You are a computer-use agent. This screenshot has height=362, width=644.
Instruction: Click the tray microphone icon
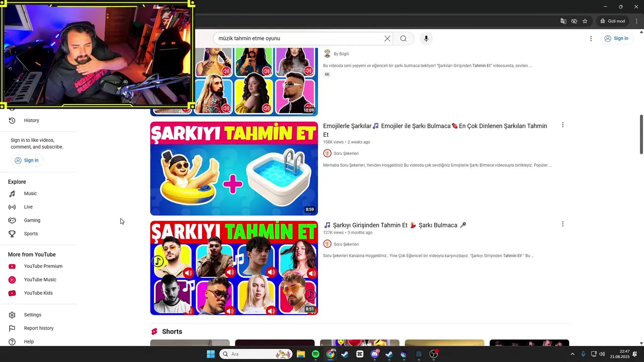583,354
